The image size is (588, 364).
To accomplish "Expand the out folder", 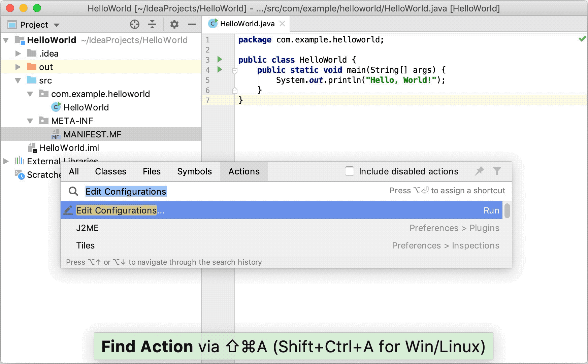I will [18, 67].
